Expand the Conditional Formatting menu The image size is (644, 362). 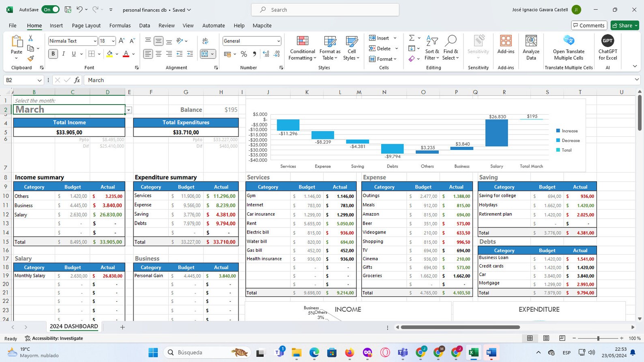(x=302, y=47)
